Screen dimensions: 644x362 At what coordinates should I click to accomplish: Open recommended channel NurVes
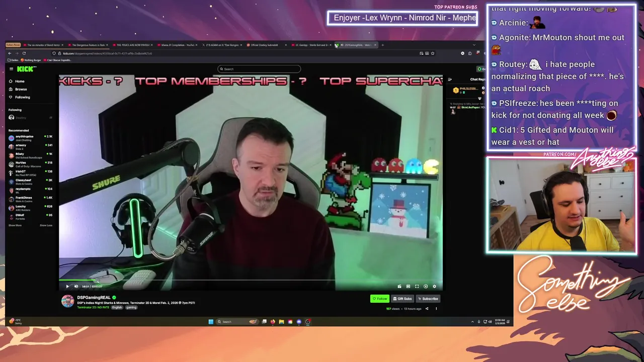click(x=30, y=163)
